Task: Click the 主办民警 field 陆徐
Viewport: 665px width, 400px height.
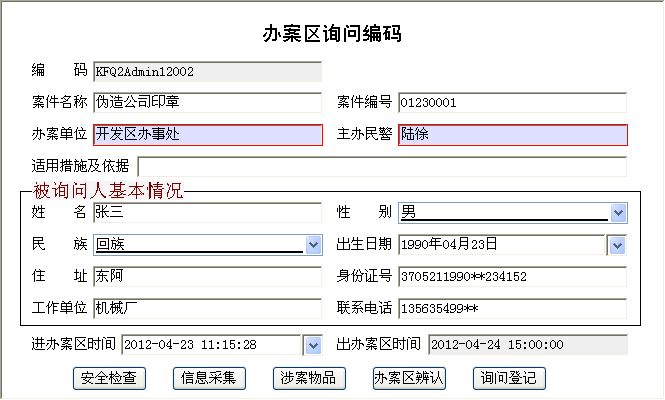Action: pos(513,134)
